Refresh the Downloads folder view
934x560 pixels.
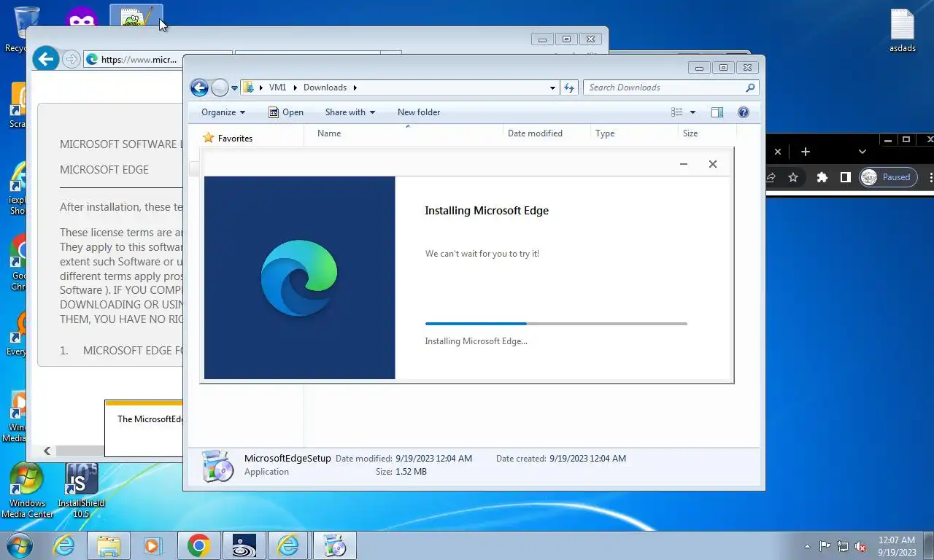point(569,87)
